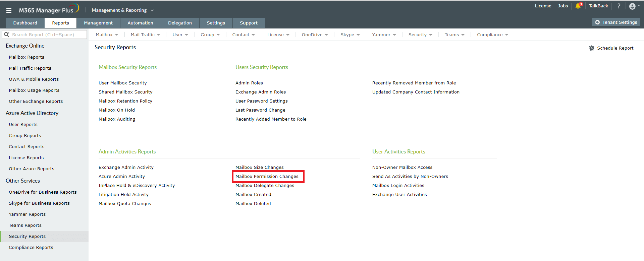The width and height of the screenshot is (644, 261).
Task: Open the OneDrive report dropdown
Action: point(315,35)
